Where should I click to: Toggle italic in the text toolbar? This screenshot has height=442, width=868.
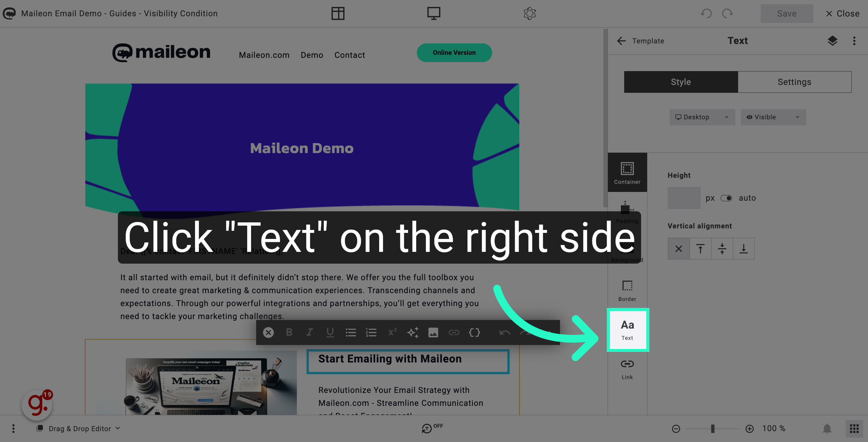pos(309,333)
